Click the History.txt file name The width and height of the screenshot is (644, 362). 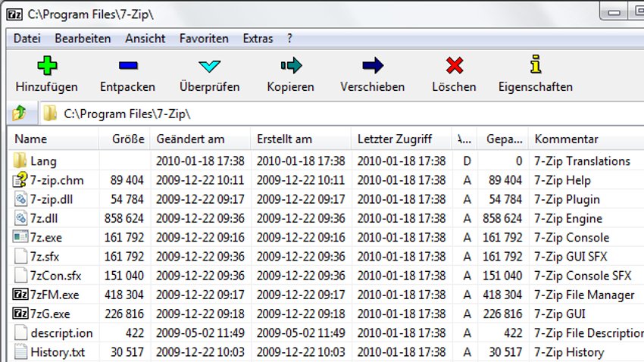[x=58, y=352]
